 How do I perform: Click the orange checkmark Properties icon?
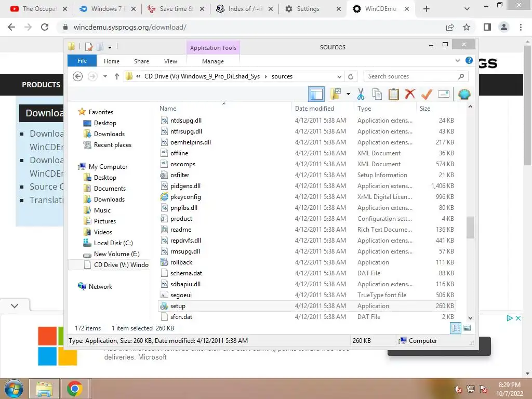(x=427, y=94)
